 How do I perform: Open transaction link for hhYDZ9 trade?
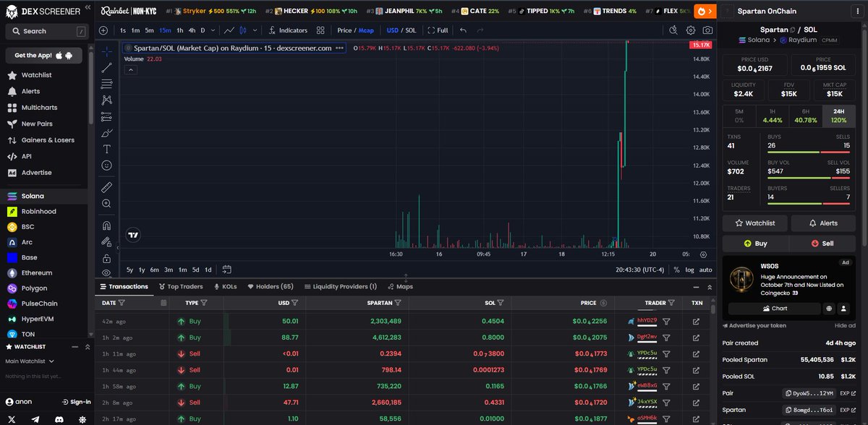[x=697, y=321]
